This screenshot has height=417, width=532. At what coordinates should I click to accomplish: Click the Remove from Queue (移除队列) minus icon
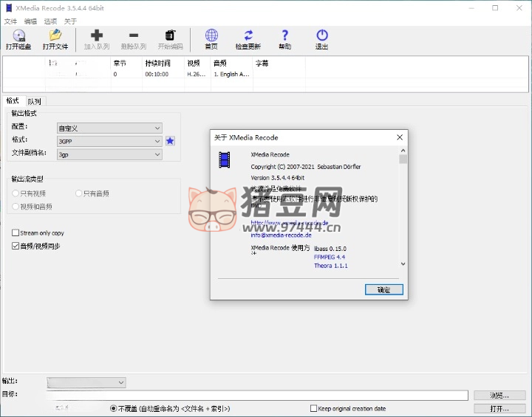click(x=134, y=35)
